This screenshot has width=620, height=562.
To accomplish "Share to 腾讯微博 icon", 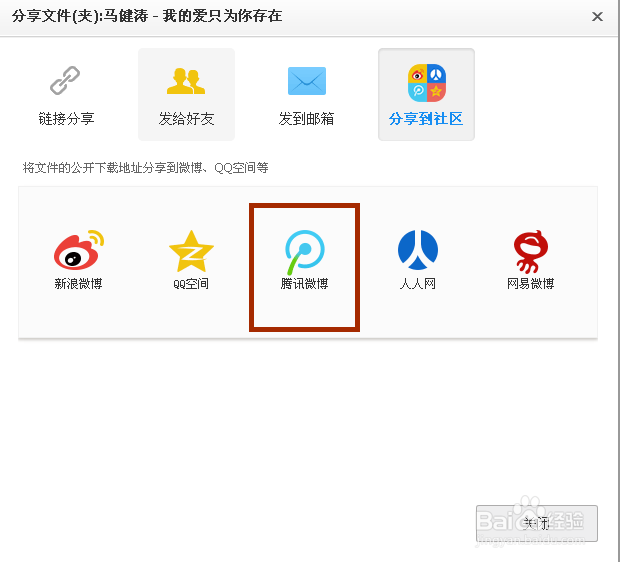I will (x=304, y=252).
